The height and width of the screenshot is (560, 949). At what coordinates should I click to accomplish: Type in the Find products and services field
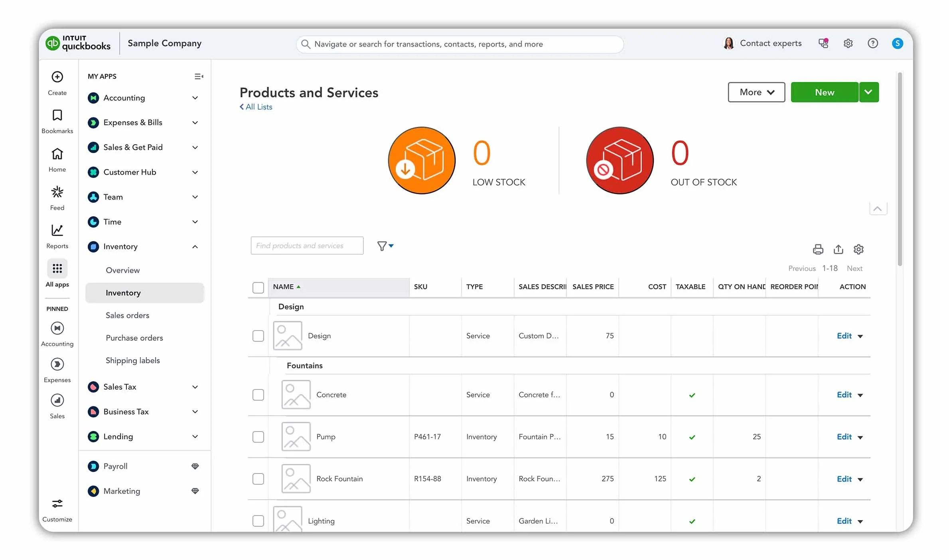(x=307, y=246)
